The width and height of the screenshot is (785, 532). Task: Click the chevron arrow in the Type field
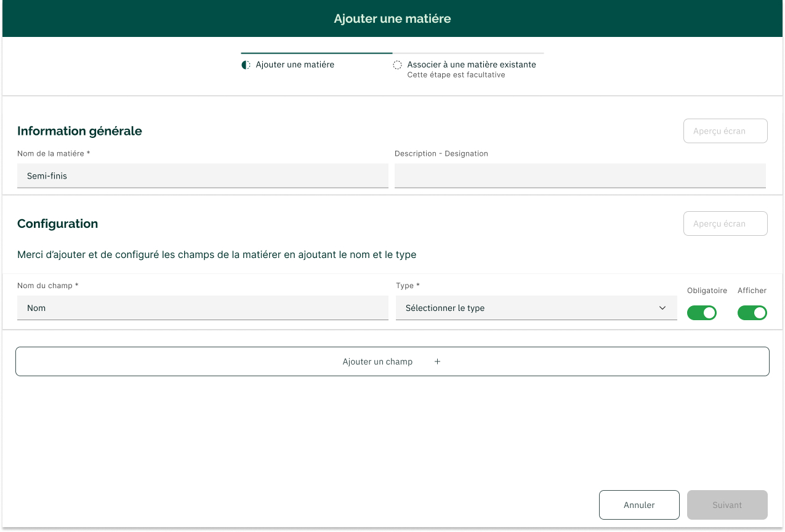point(662,308)
